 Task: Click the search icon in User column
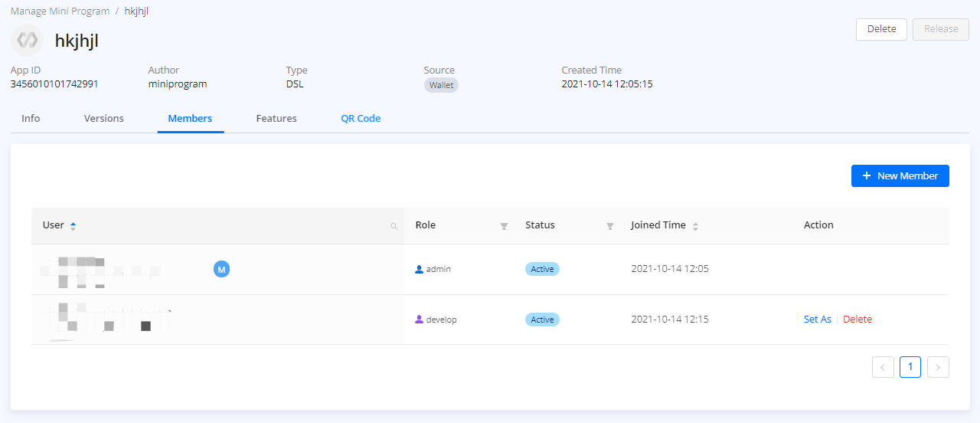coord(394,226)
